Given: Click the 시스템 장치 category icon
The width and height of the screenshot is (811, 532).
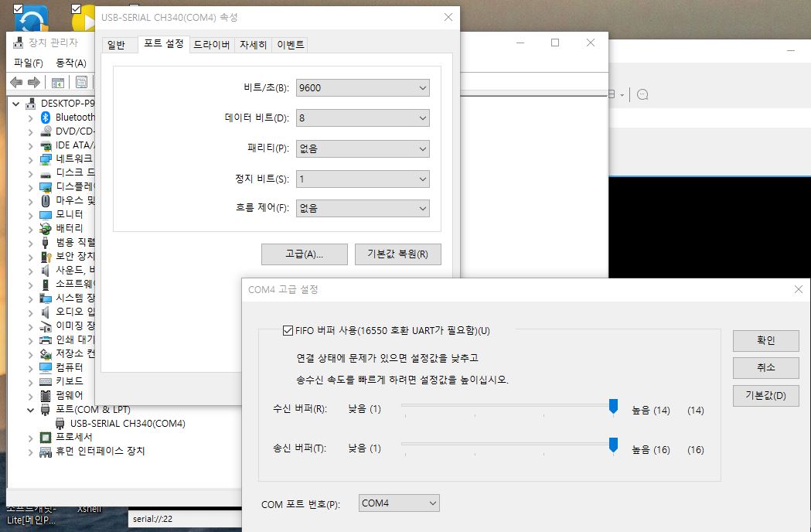Looking at the screenshot, I should [x=46, y=298].
